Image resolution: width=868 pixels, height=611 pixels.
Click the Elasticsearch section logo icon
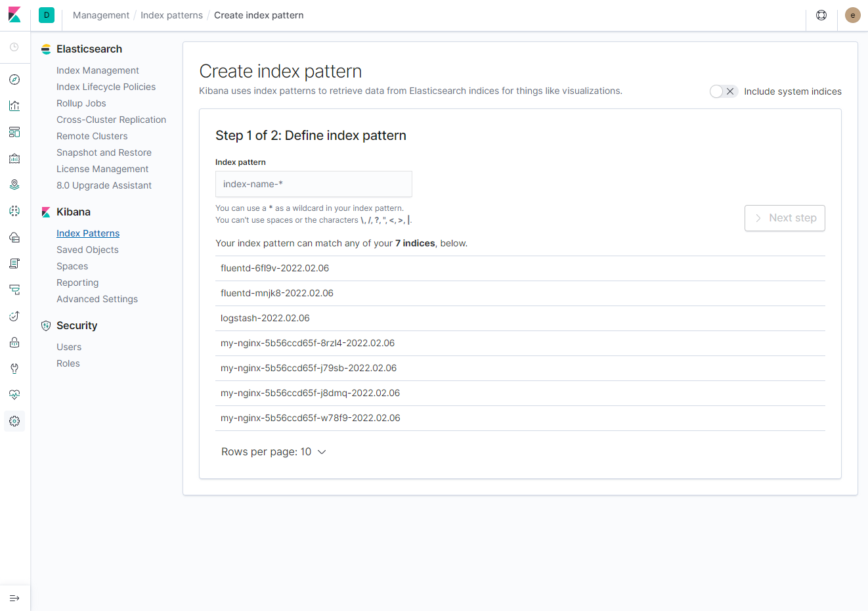tap(46, 49)
